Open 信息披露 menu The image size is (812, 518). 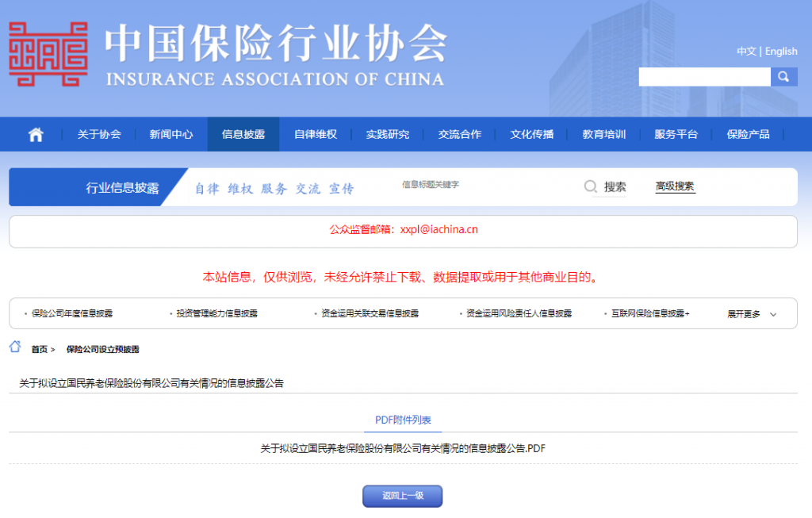pyautogui.click(x=243, y=135)
